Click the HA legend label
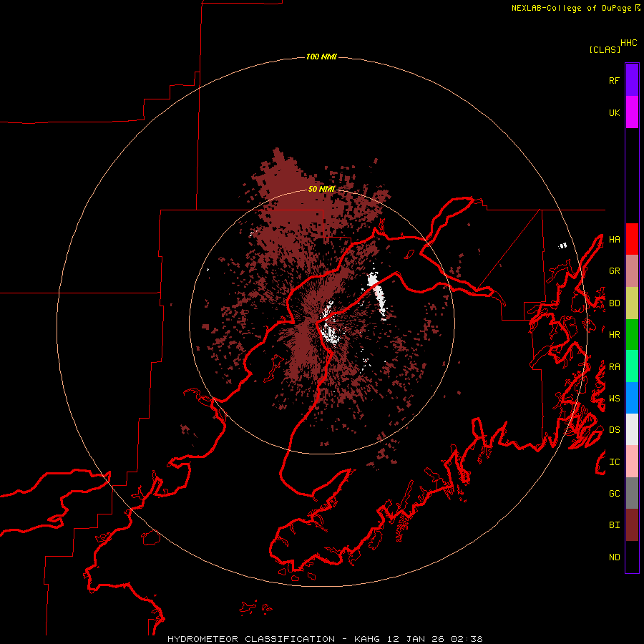Viewport: 644px width, 644px height. 614,240
